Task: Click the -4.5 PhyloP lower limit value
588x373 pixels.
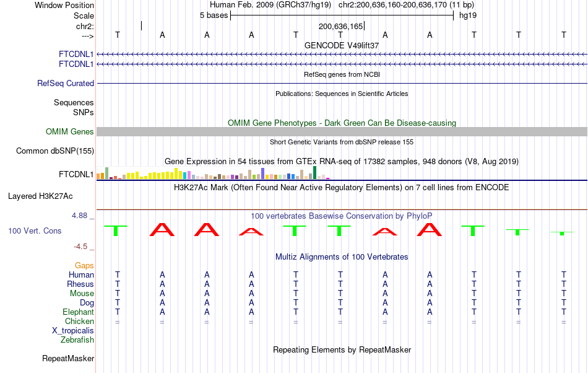Action: tap(80, 247)
